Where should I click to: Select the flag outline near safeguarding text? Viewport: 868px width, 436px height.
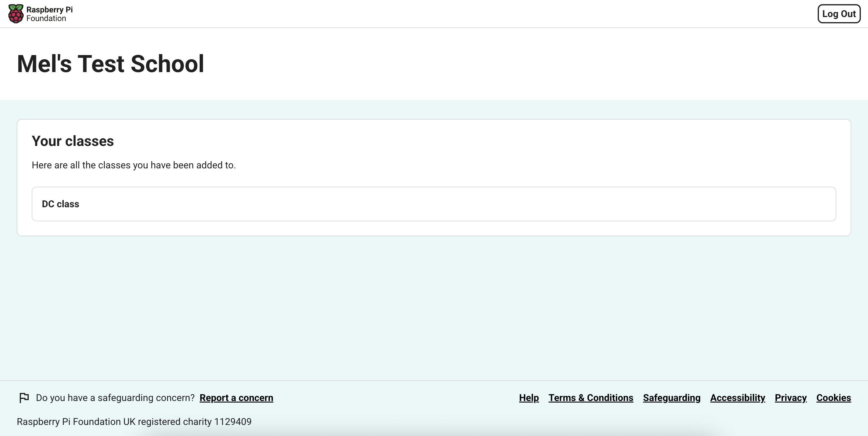point(24,398)
